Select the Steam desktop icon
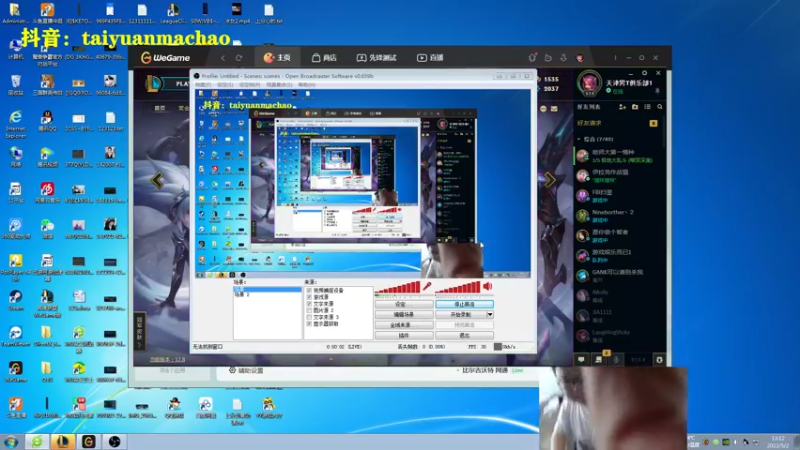The image size is (800, 450). (x=15, y=300)
